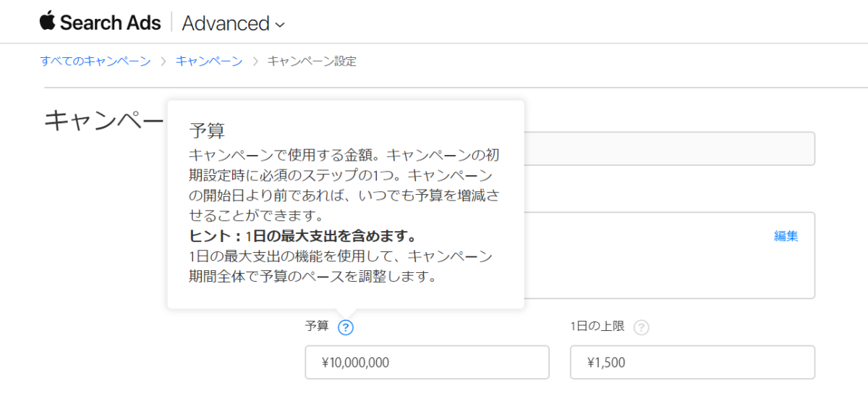868x399 pixels.
Task: Click the Search Ads logo text
Action: pyautogui.click(x=110, y=22)
